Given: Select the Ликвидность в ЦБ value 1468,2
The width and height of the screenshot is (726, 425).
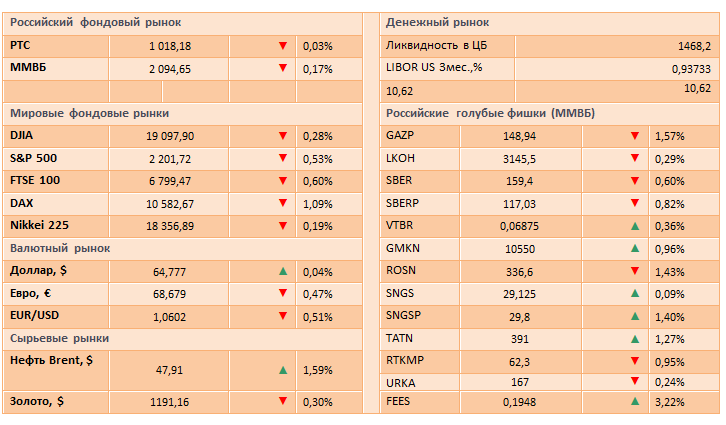Looking at the screenshot, I should click(692, 46).
